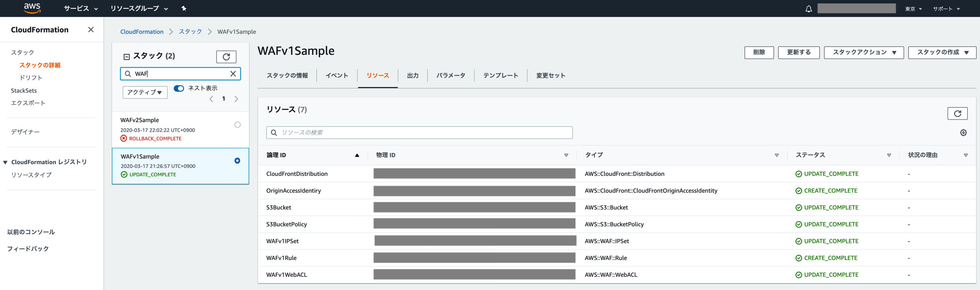Click the magnifier icon in stack search
The height and width of the screenshot is (290, 980).
coord(128,74)
